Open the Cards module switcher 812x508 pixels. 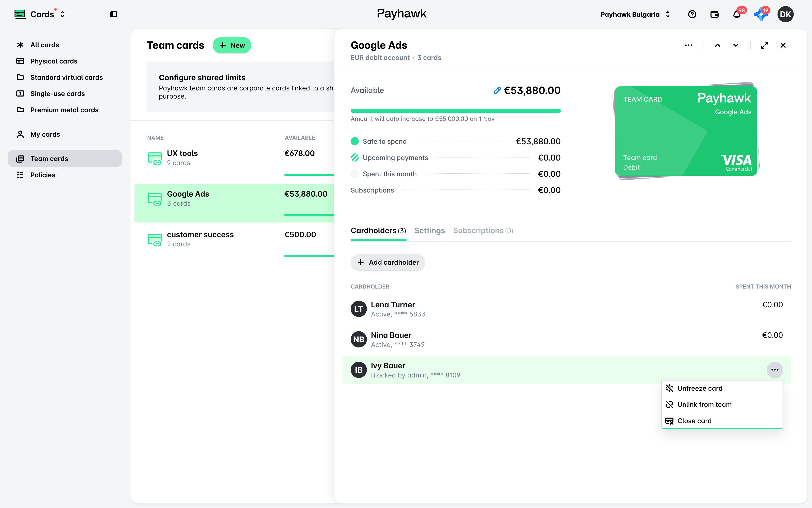[40, 14]
